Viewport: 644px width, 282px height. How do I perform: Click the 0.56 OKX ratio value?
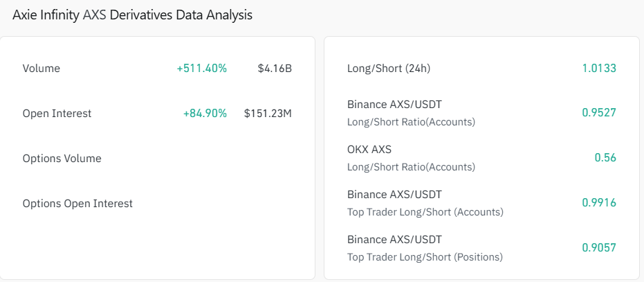pos(605,158)
